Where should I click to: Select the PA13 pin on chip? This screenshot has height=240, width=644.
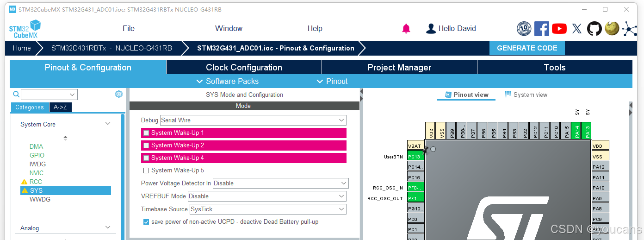(x=587, y=130)
